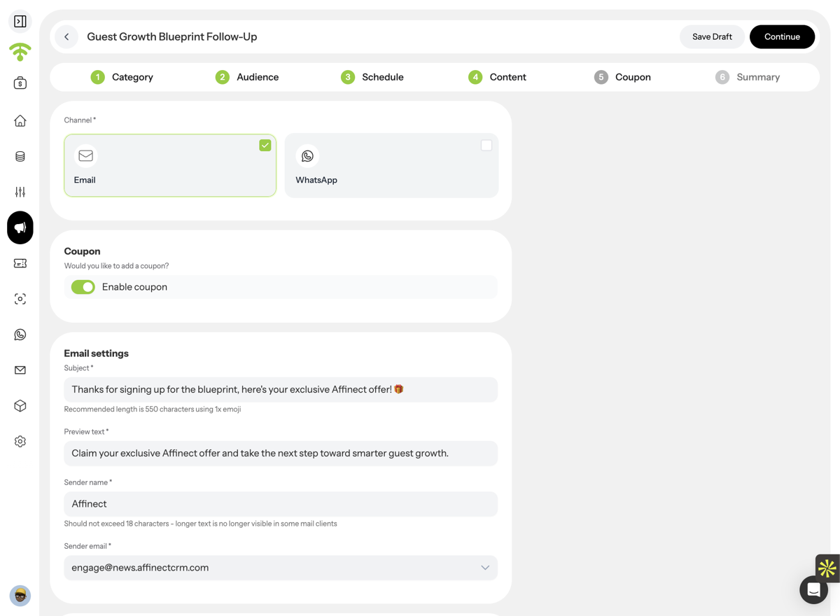The image size is (840, 616).
Task: Toggle the Enable coupon switch
Action: click(83, 287)
